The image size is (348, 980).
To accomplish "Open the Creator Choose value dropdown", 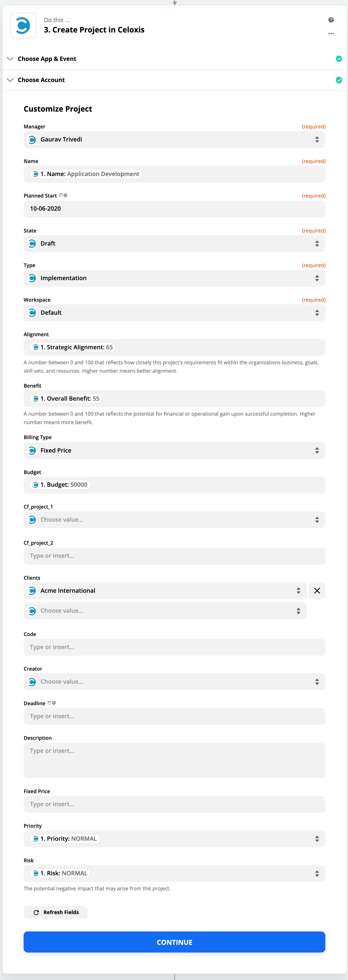I will coord(174,681).
